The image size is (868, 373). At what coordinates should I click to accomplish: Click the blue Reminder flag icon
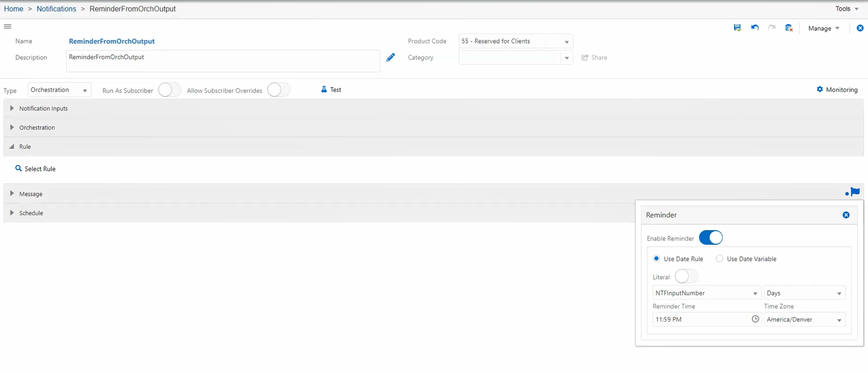855,192
